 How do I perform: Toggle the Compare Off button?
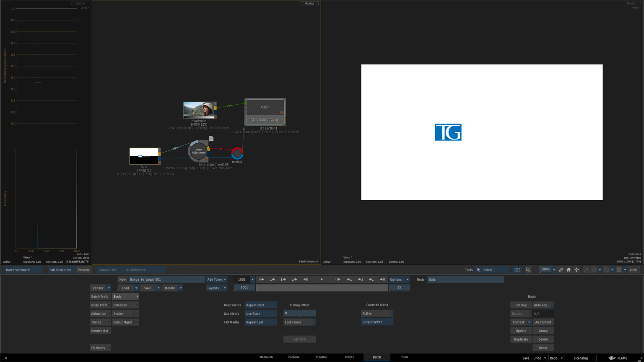click(110, 270)
